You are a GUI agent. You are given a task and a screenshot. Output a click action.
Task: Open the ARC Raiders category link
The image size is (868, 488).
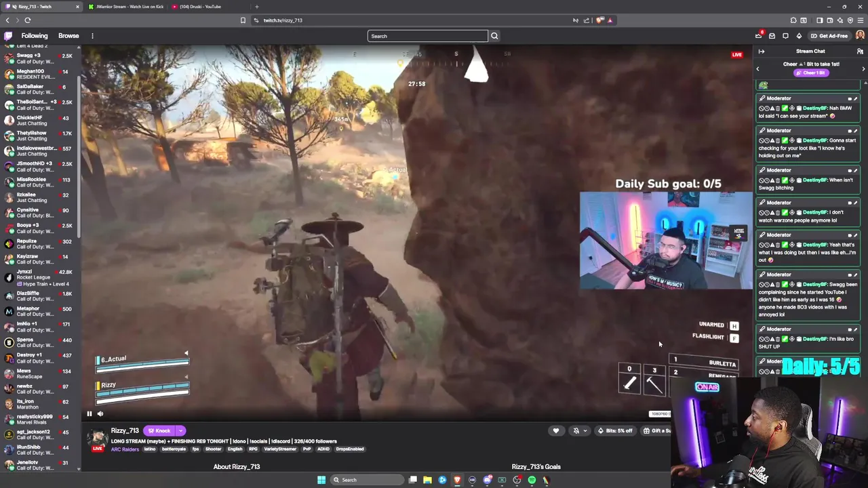point(125,449)
